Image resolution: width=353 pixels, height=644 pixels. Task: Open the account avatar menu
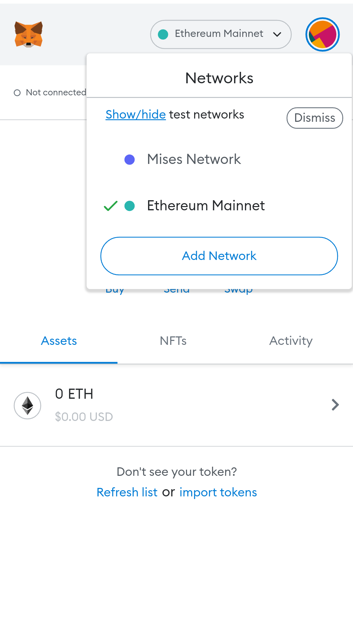[322, 35]
